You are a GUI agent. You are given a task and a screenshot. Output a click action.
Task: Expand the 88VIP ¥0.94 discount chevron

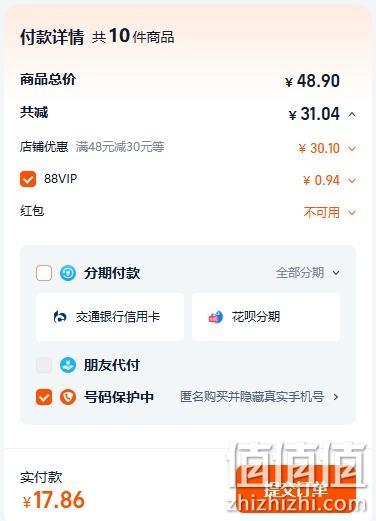coord(352,180)
